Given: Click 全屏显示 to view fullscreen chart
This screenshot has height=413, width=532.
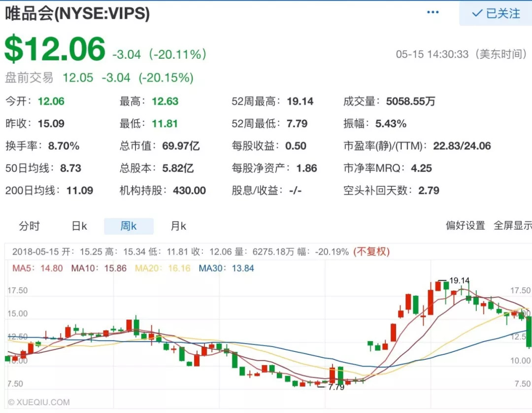Looking at the screenshot, I should click(x=513, y=225).
